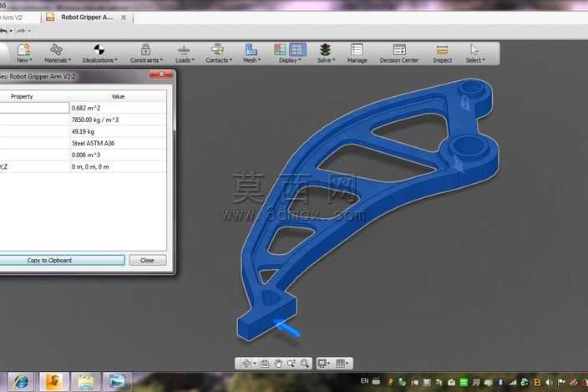
Task: Open Internet Explorer from taskbar
Action: (x=21, y=382)
